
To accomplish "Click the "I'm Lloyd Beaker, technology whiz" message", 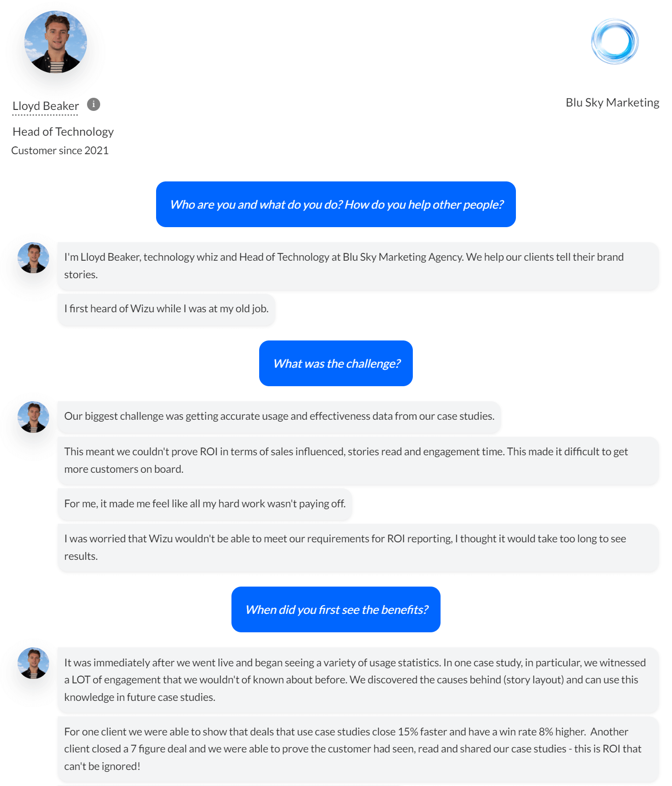I will click(357, 266).
